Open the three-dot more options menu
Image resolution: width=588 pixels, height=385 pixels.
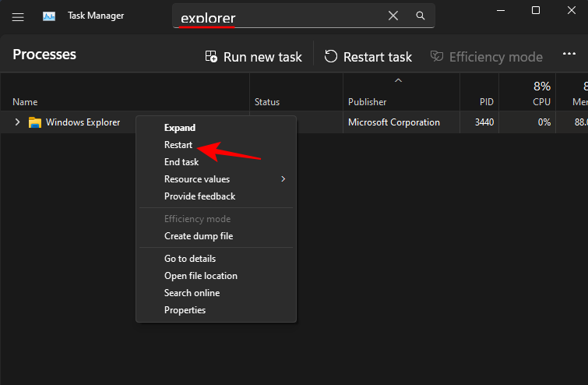pos(569,55)
